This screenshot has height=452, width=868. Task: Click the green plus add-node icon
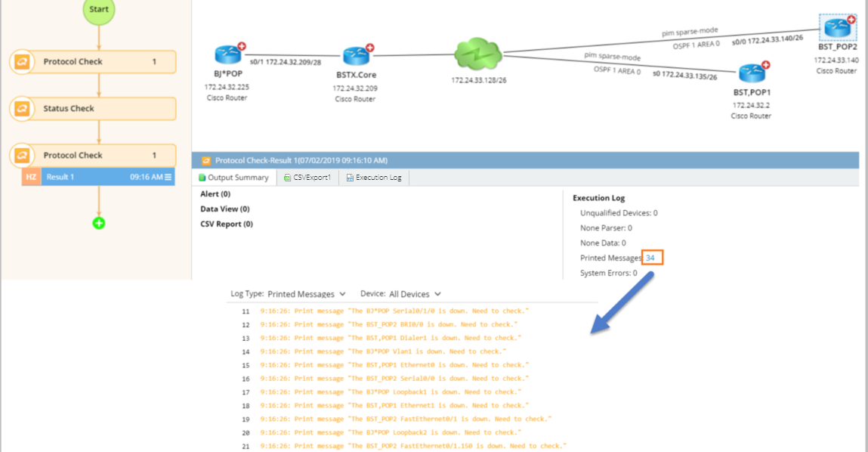click(99, 223)
